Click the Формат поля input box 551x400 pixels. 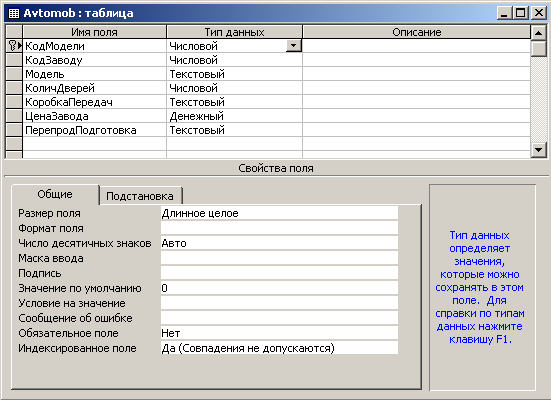[x=279, y=228]
